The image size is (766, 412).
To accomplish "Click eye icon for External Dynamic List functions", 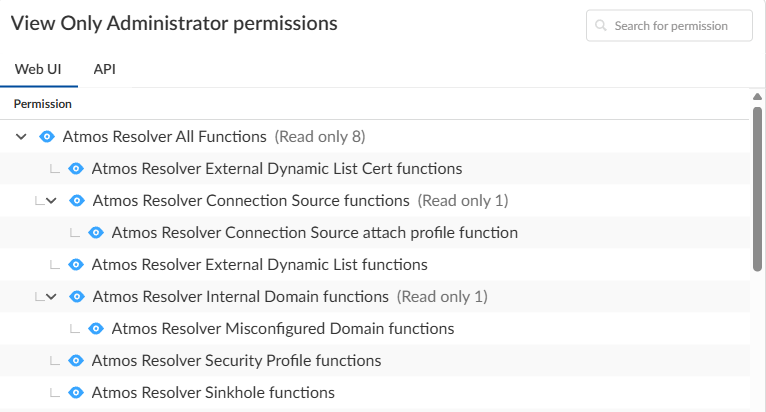I will 75,265.
